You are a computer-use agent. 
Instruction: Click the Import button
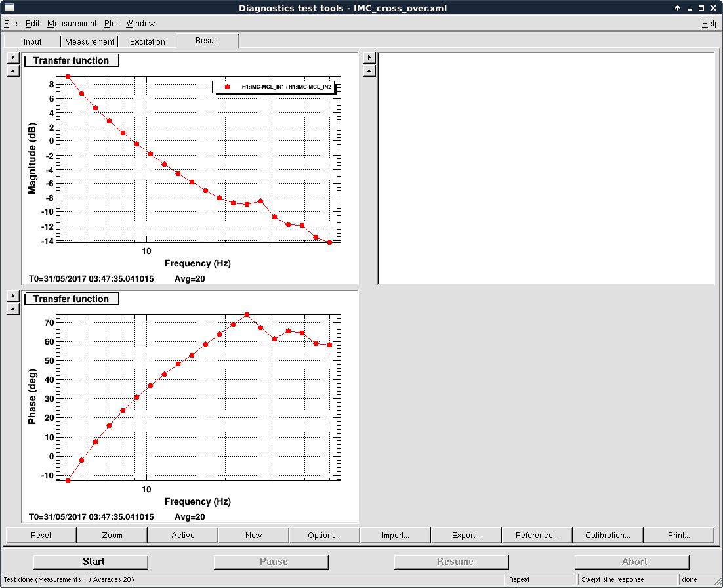point(395,535)
